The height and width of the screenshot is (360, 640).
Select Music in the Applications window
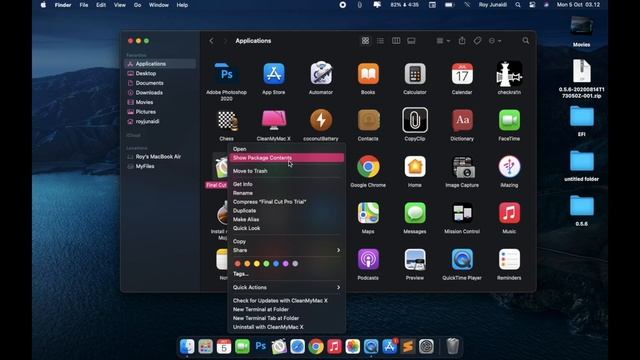509,213
